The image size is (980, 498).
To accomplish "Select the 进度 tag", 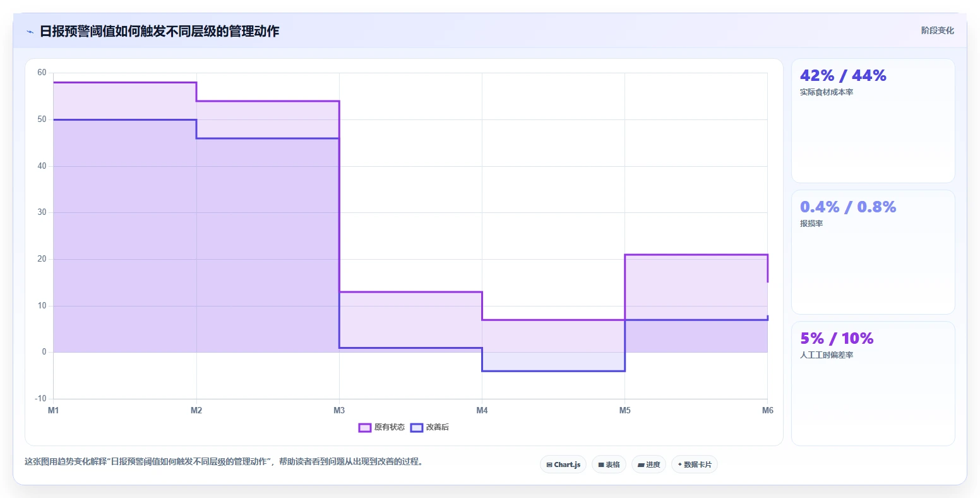I will pyautogui.click(x=648, y=465).
